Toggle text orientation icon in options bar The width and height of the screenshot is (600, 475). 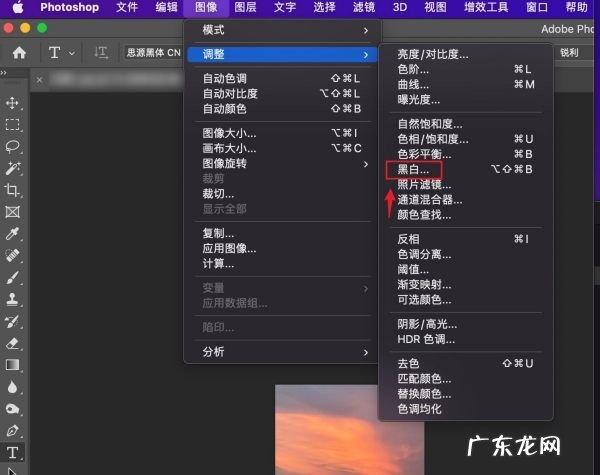tap(101, 52)
